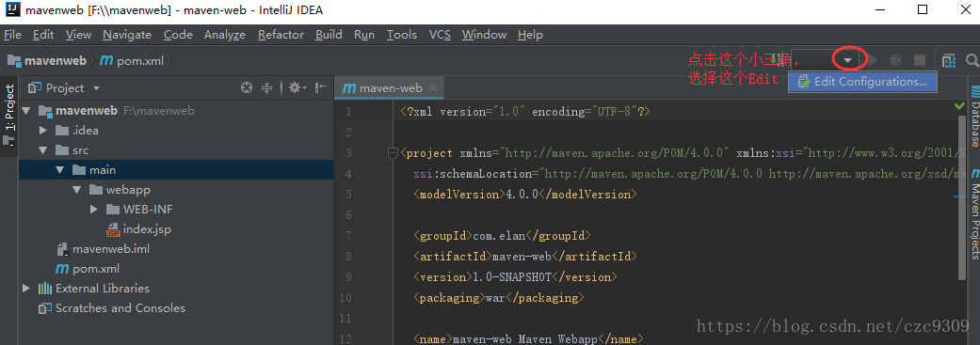Image resolution: width=980 pixels, height=345 pixels.
Task: Click the Collapse All icon in Project panel
Action: click(266, 88)
